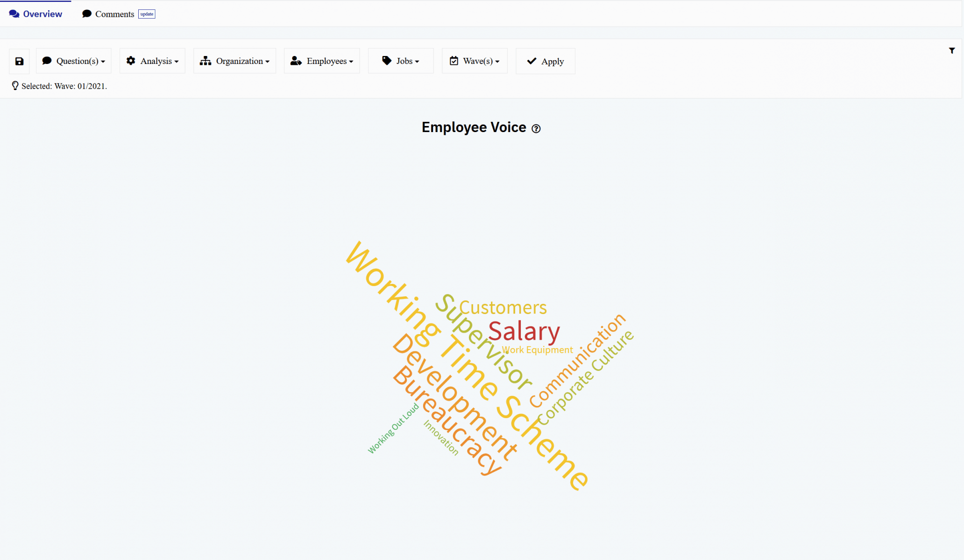The image size is (964, 560).
Task: Click the Analysis settings icon
Action: coord(131,61)
